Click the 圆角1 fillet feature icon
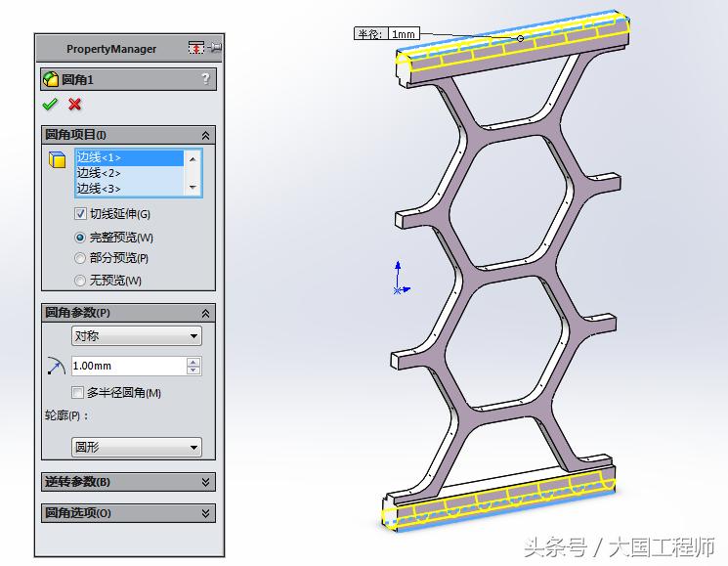728x566 pixels. (50, 79)
